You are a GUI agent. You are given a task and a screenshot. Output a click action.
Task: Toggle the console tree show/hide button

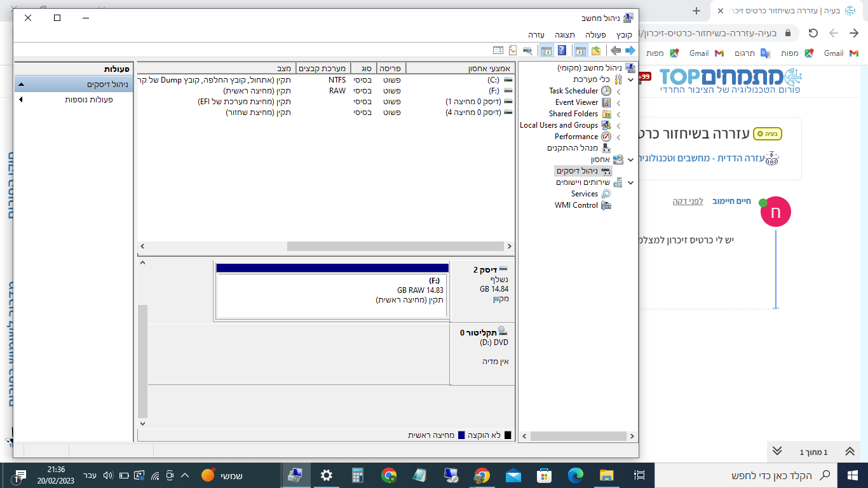580,51
